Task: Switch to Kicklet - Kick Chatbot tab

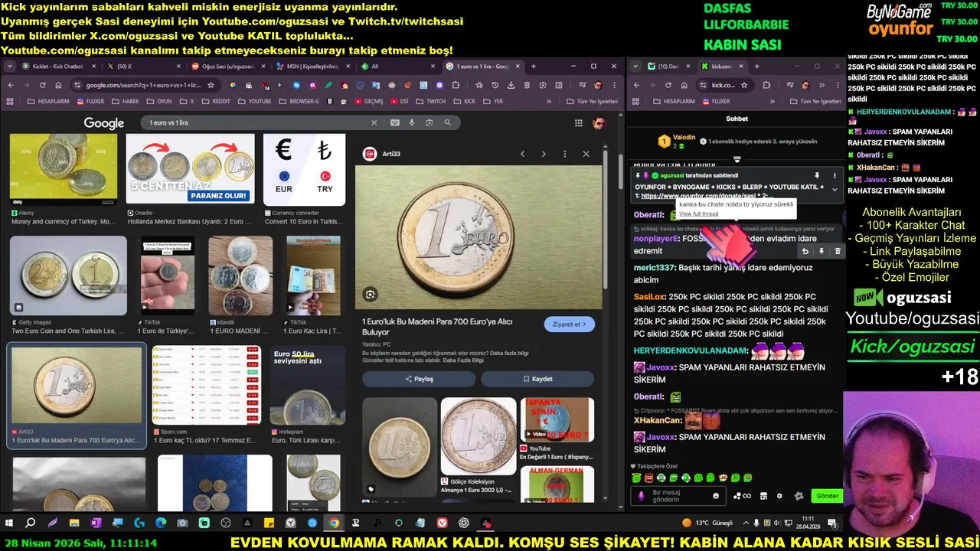Action: [x=59, y=67]
